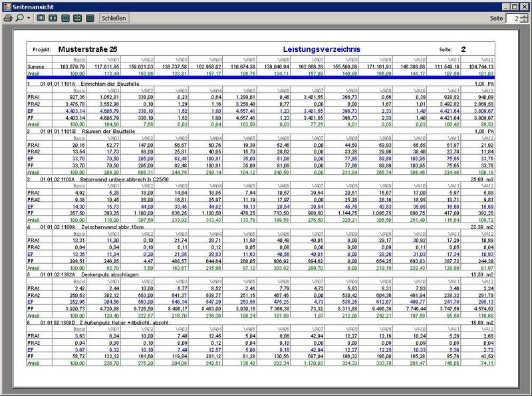Select the three pages layout icon
This screenshot has height=396, width=532.
pos(65,18)
